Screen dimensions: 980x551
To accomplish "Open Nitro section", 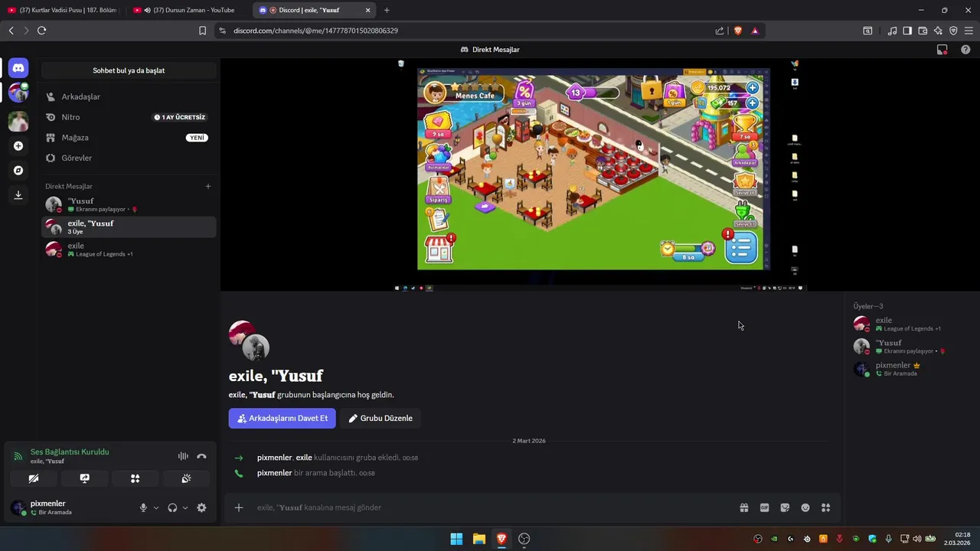I will (x=129, y=117).
